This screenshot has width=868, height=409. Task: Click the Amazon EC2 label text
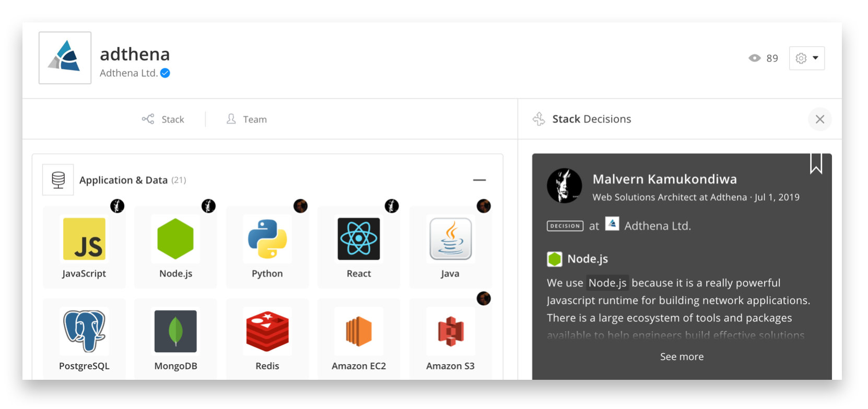point(359,366)
